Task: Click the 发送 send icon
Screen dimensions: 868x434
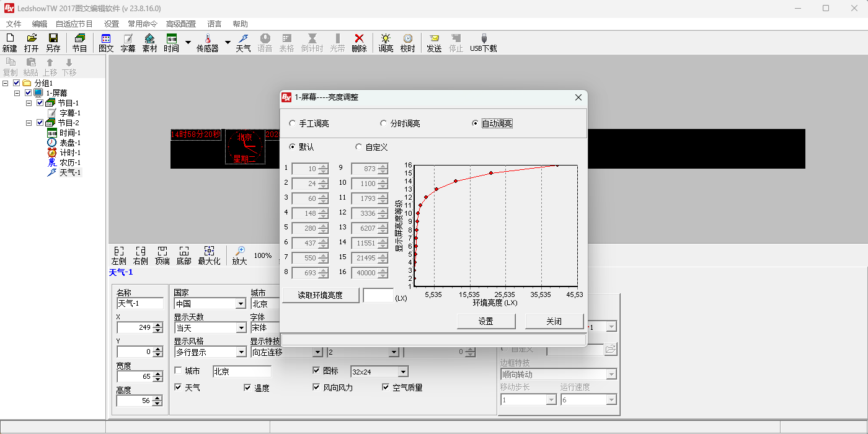Action: tap(434, 43)
